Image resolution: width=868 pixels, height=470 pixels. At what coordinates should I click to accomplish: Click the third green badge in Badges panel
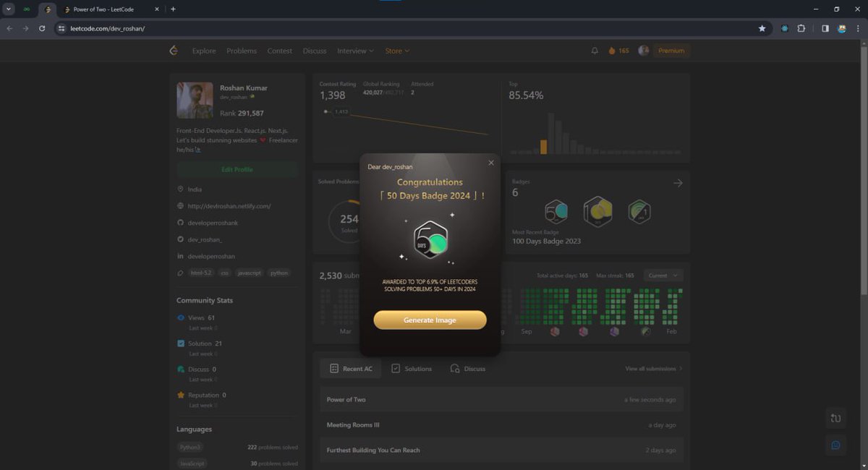point(639,212)
